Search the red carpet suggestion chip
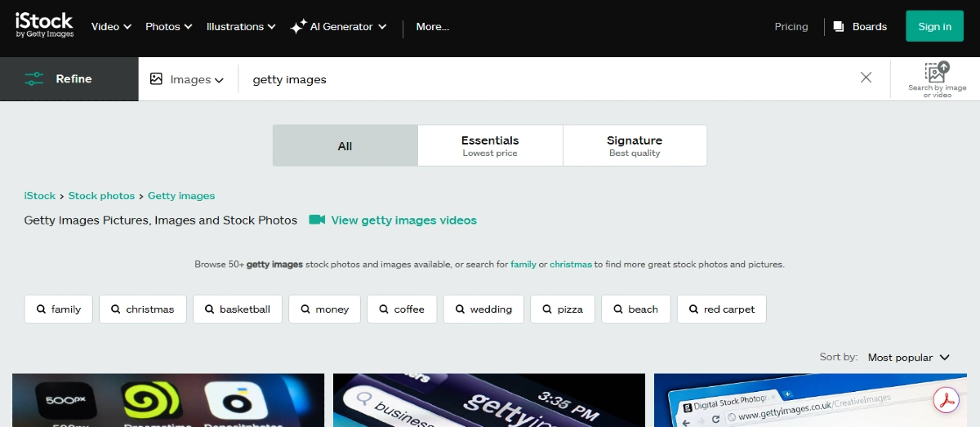The width and height of the screenshot is (980, 427). coord(722,309)
